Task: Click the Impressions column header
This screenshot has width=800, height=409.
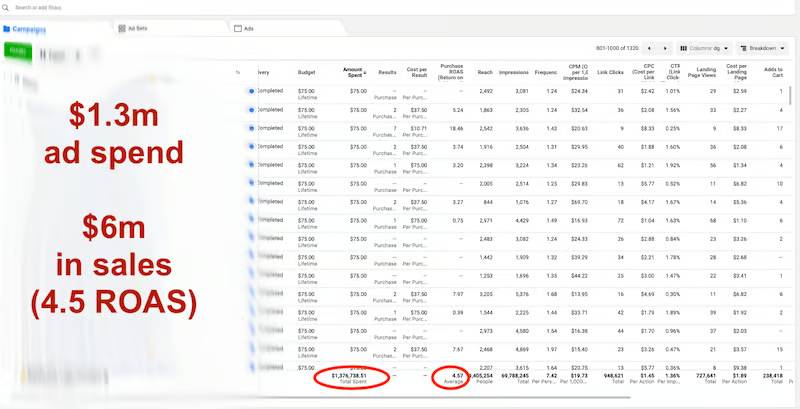Action: coord(513,72)
